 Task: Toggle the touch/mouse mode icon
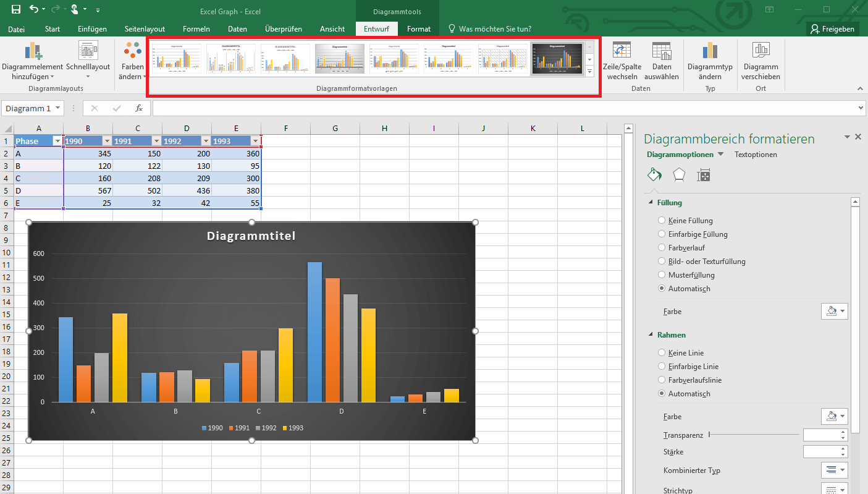click(x=74, y=9)
